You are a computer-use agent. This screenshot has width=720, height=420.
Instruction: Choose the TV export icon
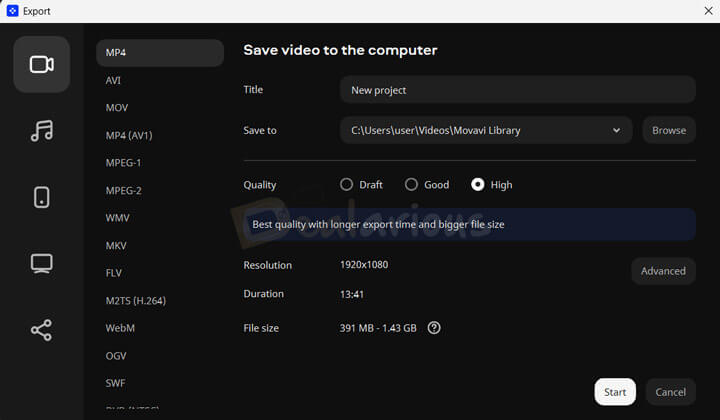point(41,263)
